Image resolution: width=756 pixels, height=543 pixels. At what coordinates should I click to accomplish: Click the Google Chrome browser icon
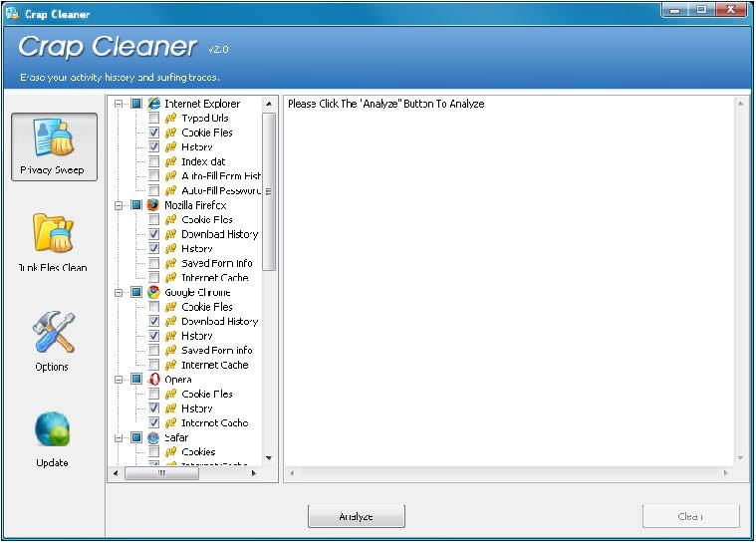click(153, 292)
